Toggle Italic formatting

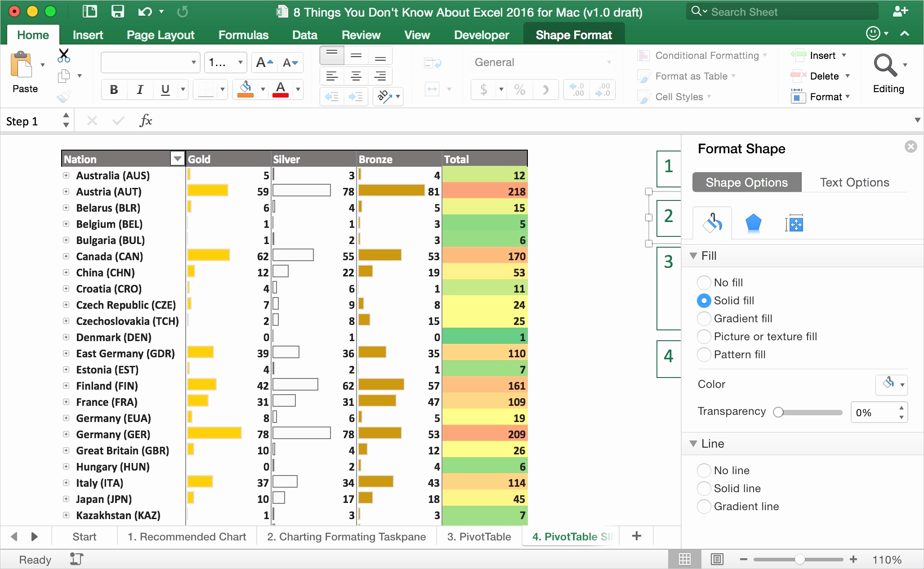pos(140,89)
